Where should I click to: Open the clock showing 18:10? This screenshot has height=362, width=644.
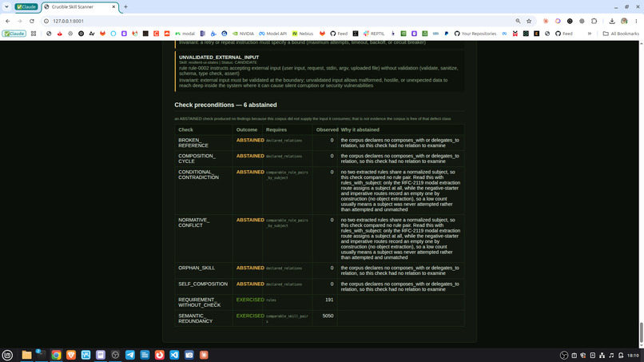[633, 356]
